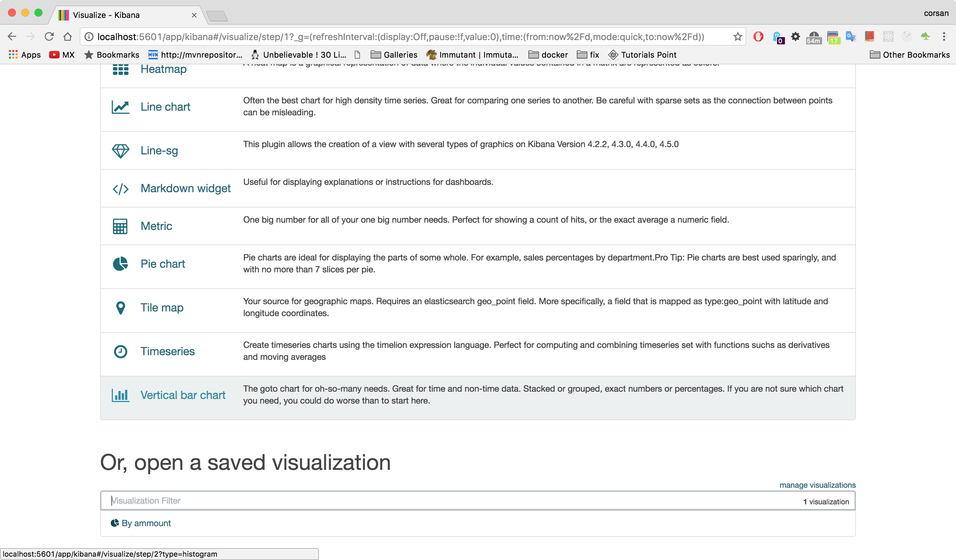Viewport: 956px width, 560px height.
Task: Open the saved visualization By ammount
Action: (146, 523)
